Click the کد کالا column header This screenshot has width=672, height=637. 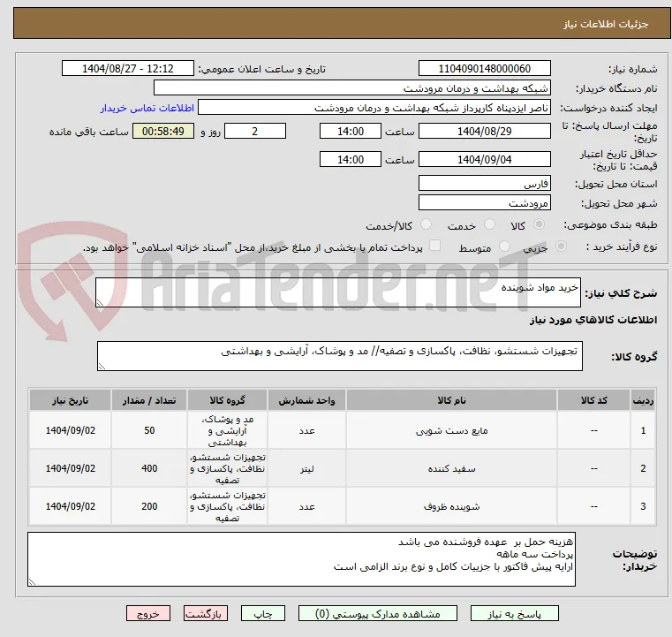593,400
